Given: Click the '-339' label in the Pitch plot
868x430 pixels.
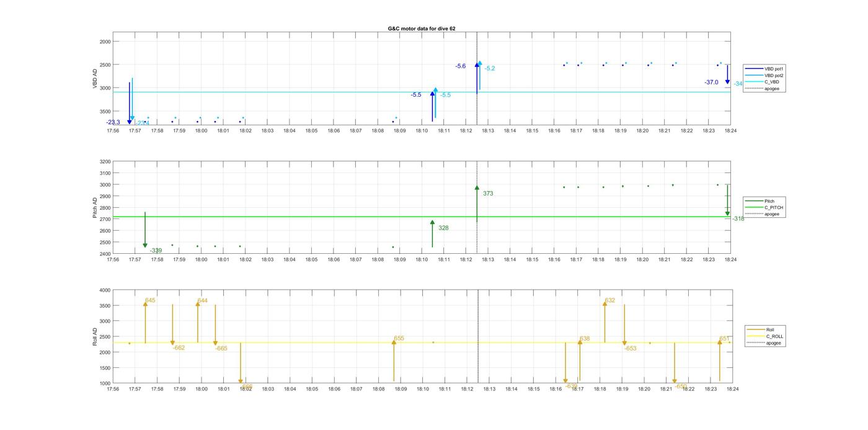Looking at the screenshot, I should [156, 251].
